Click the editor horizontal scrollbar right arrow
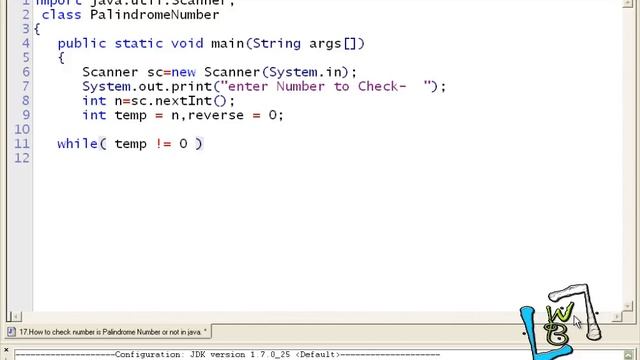The image size is (640, 360). click(617, 316)
